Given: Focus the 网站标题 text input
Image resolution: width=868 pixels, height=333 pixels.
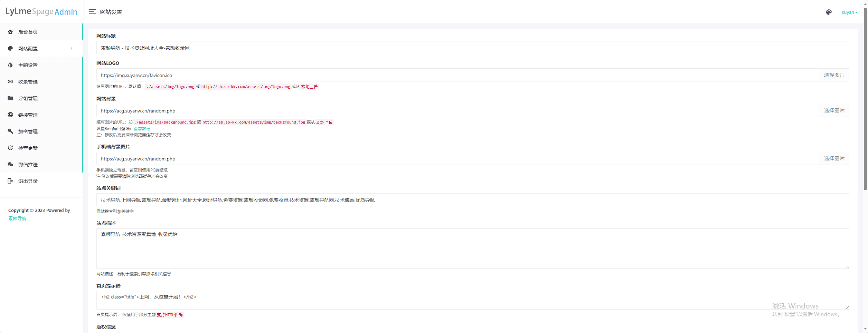Looking at the screenshot, I should 472,48.
